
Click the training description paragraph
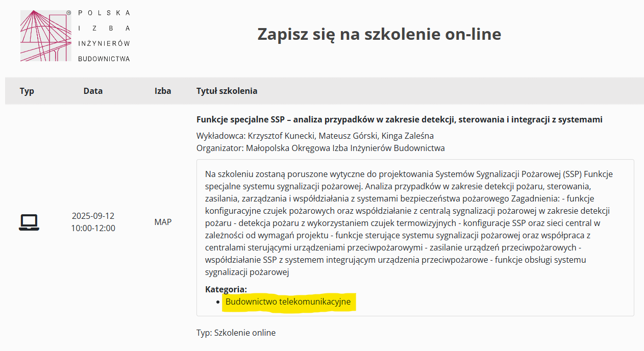414,223
